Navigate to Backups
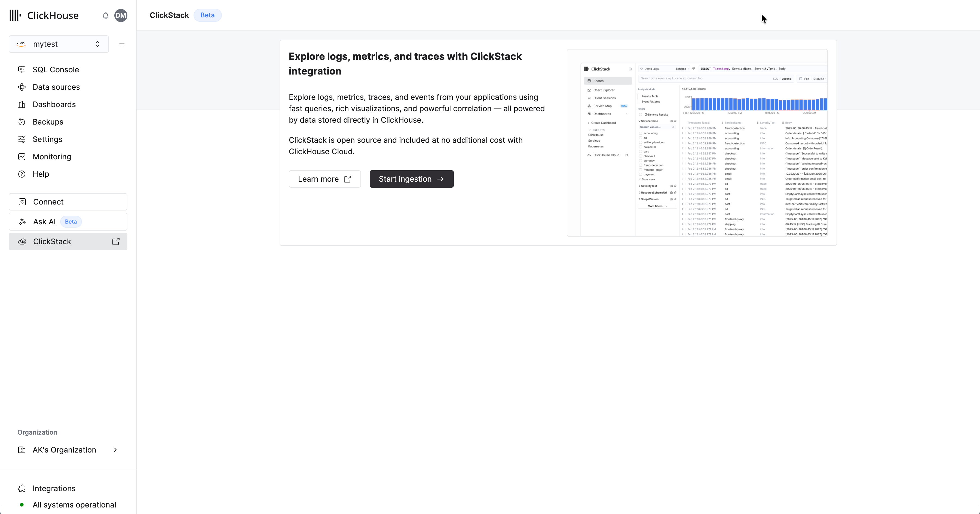Viewport: 980px width, 514px height. click(x=48, y=122)
